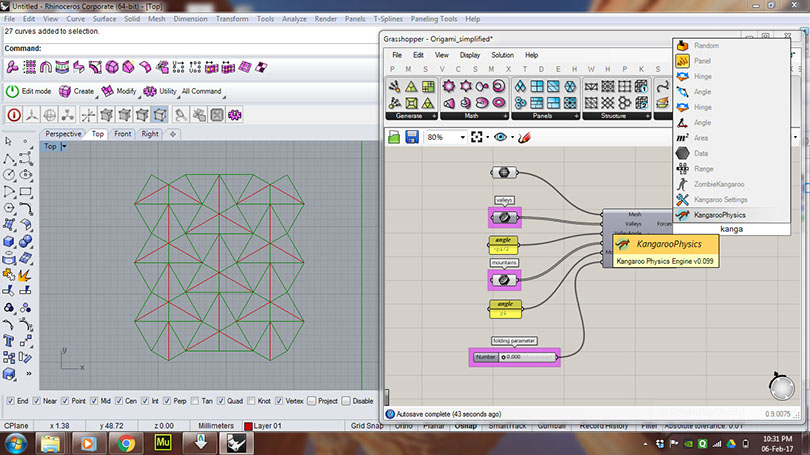Screen dimensions: 810x455
Task: Open the Windows Start menu
Action: [15, 443]
